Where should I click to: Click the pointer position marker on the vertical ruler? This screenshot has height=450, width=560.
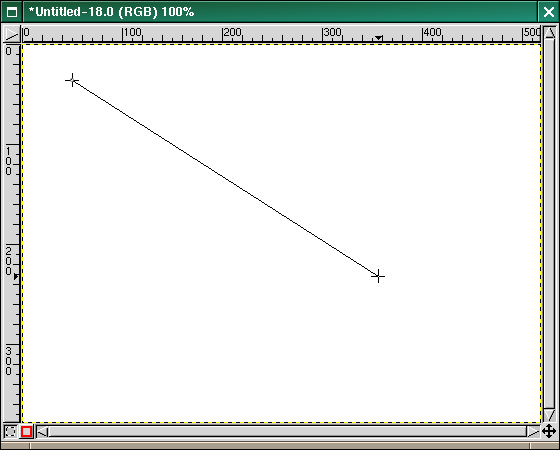tap(16, 276)
